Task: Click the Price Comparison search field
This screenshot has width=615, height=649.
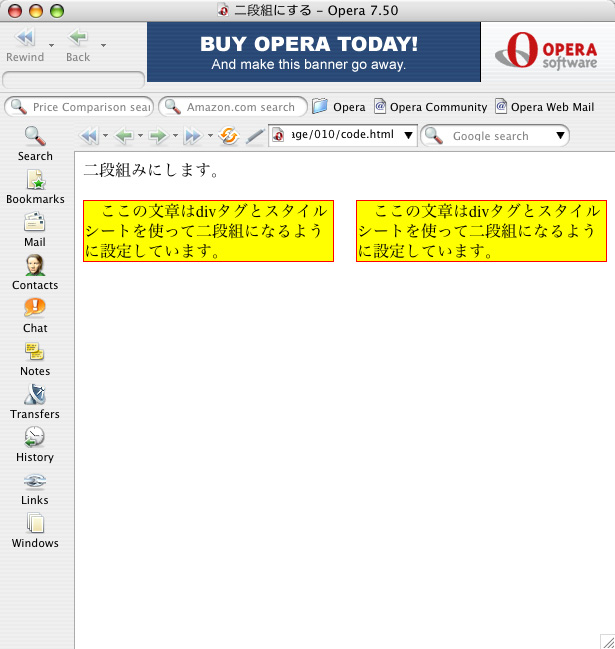Action: pyautogui.click(x=79, y=107)
